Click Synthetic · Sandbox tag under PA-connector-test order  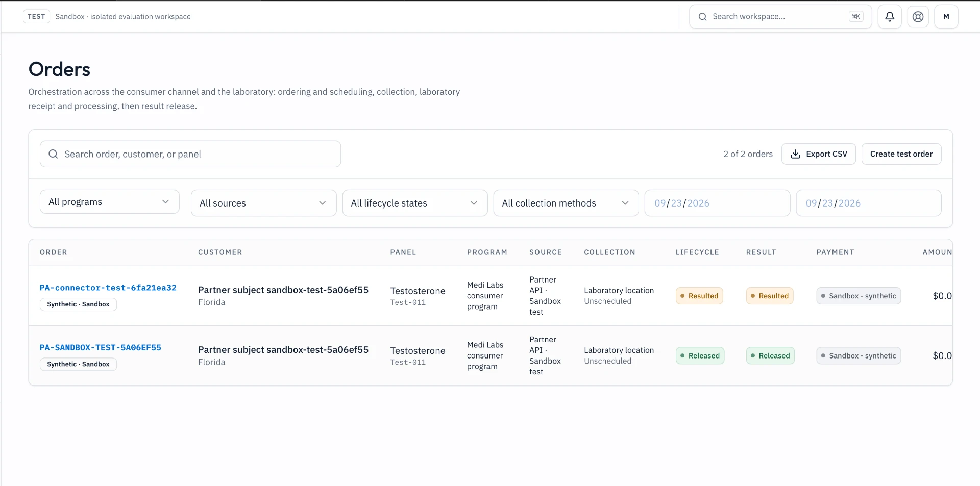click(x=78, y=304)
